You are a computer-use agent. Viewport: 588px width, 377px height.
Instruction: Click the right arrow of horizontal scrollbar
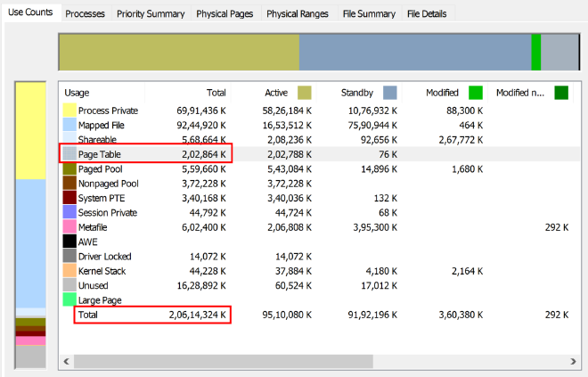point(572,361)
